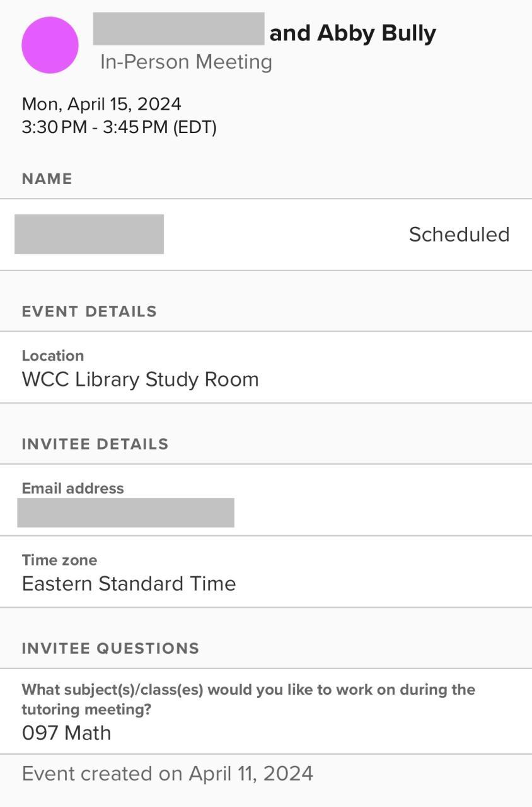
Task: Tap the Email address label
Action: coord(72,488)
